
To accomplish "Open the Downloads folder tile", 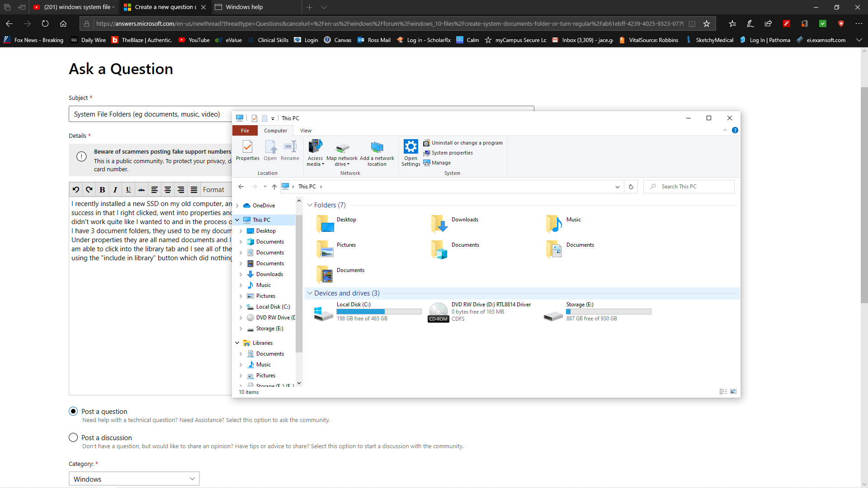I will click(x=454, y=224).
